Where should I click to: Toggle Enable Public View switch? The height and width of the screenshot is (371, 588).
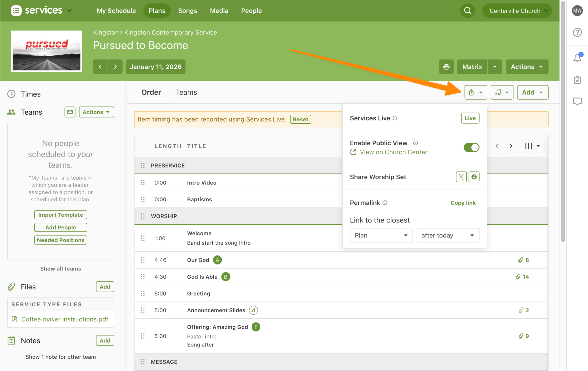click(471, 147)
